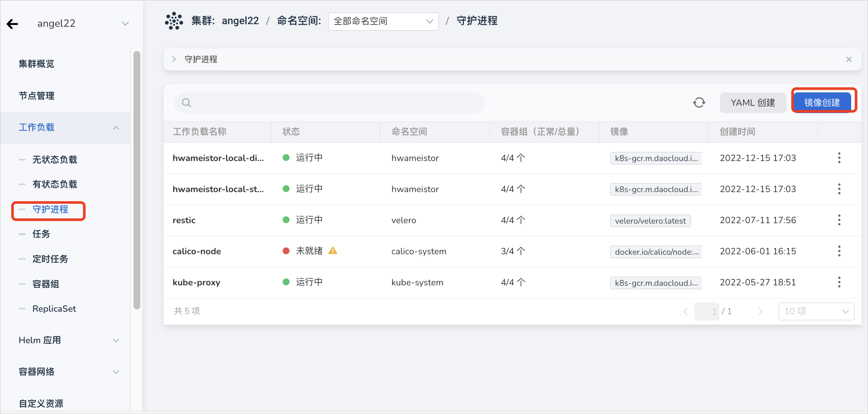Image resolution: width=868 pixels, height=414 pixels.
Task: Open actions menu for calico-node row
Action: tap(839, 251)
